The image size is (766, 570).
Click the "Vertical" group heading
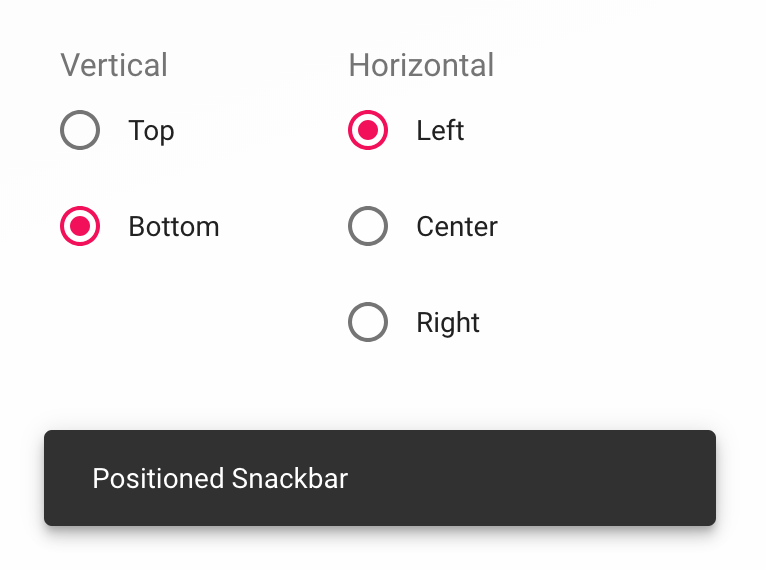114,65
